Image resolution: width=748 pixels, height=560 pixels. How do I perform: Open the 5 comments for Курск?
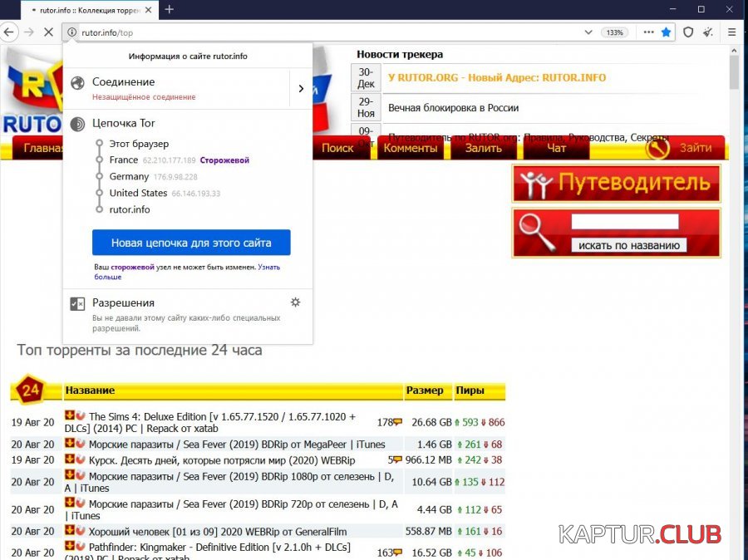395,459
